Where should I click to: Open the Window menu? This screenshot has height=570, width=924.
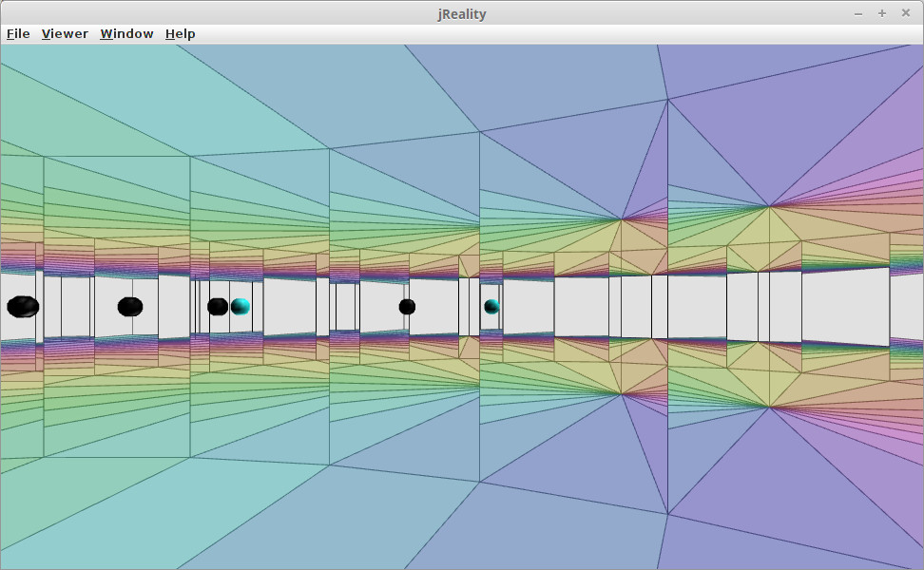126,34
